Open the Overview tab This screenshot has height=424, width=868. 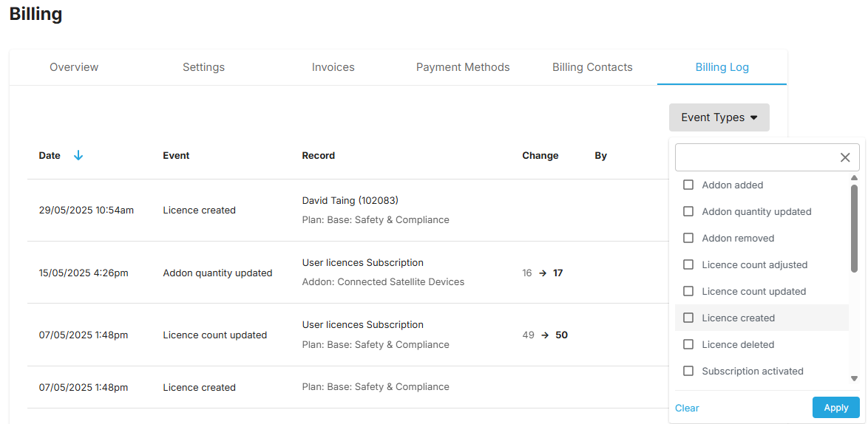point(74,67)
